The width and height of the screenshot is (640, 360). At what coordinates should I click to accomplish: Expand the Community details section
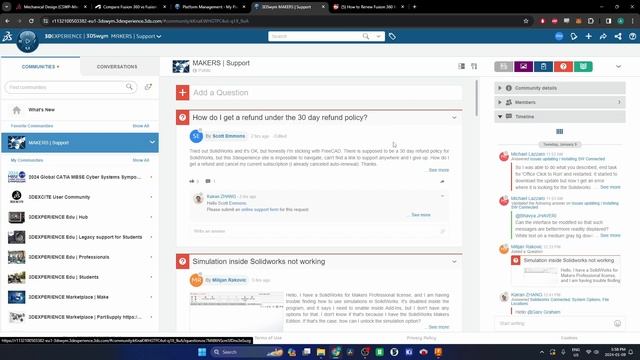[x=560, y=88]
